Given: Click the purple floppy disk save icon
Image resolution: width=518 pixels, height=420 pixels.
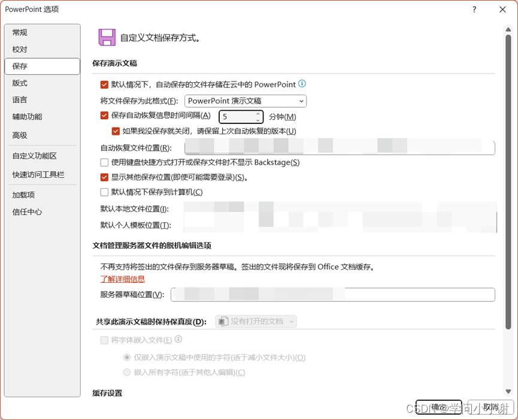Looking at the screenshot, I should coord(107,37).
